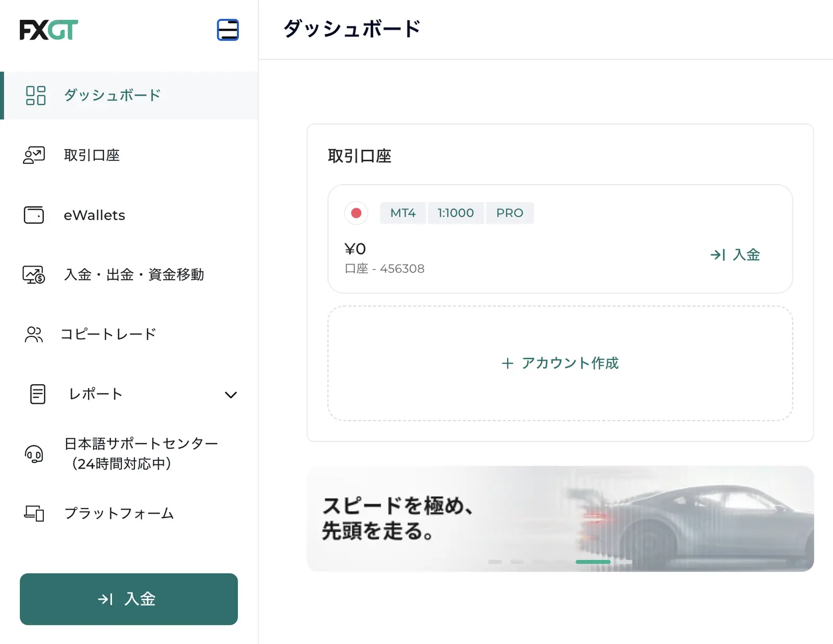Click the dashboard grid icon in the sidebar
The width and height of the screenshot is (833, 644).
[36, 95]
